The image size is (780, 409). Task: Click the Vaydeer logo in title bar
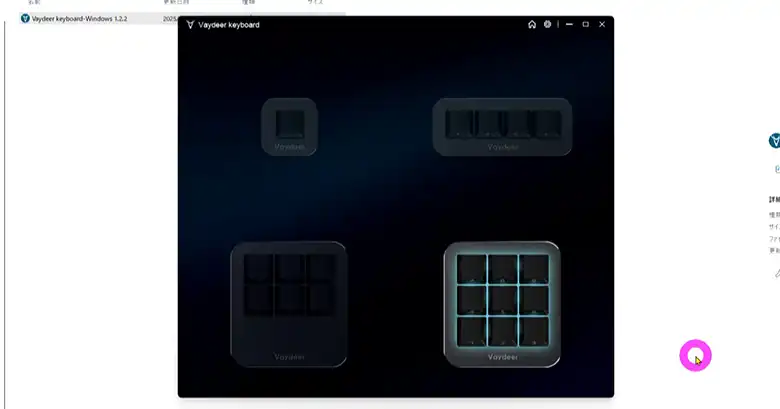click(190, 24)
